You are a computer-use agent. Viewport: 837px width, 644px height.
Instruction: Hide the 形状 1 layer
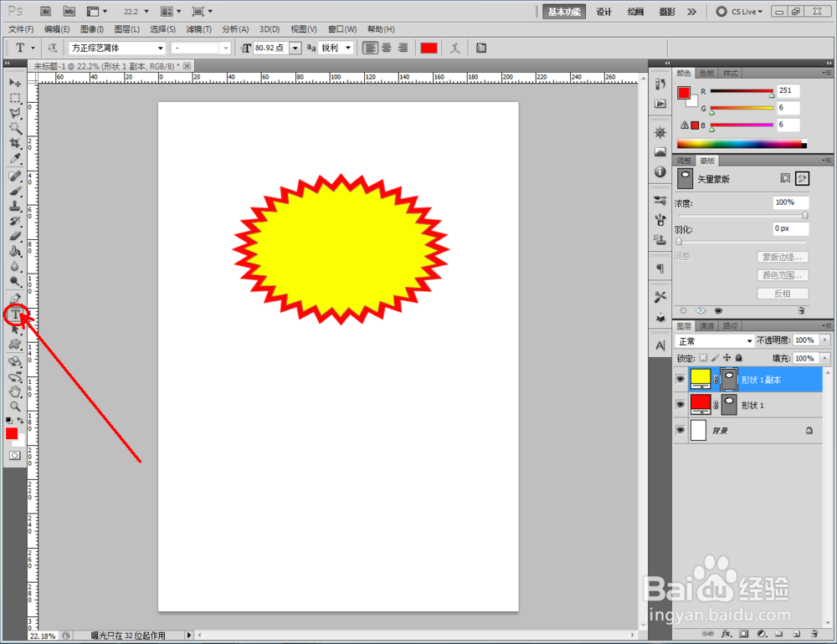click(x=680, y=405)
